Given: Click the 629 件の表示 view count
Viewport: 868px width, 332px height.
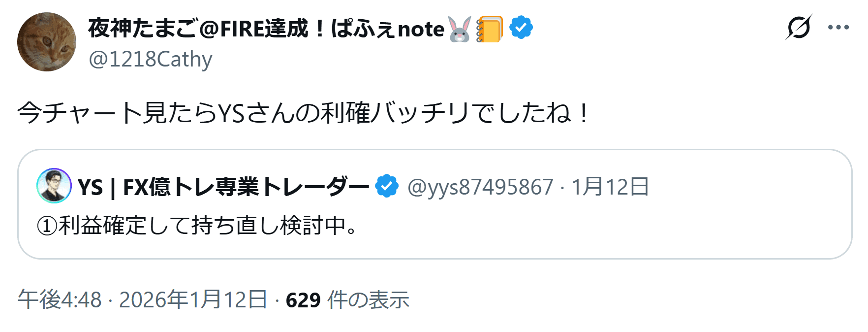Looking at the screenshot, I should tap(347, 299).
